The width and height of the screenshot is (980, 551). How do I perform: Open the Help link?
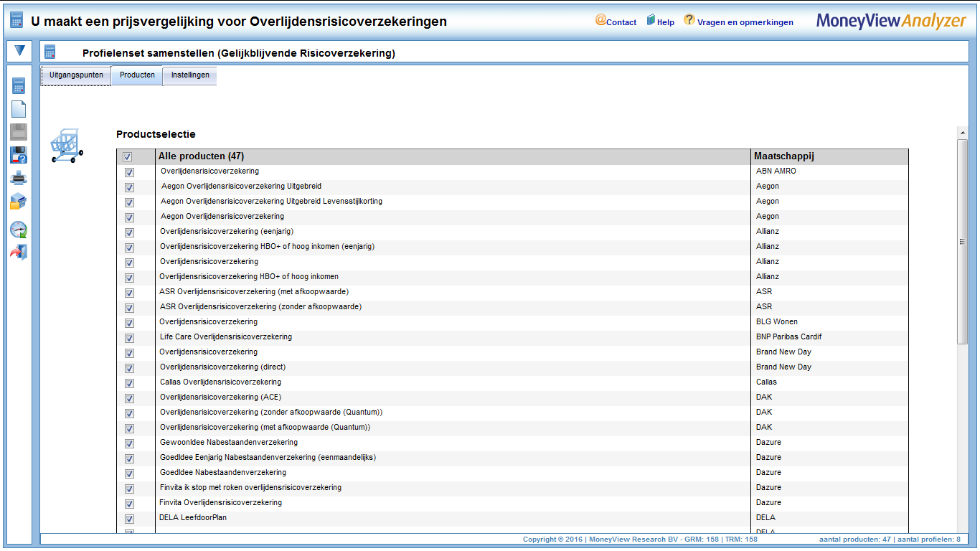tap(666, 22)
